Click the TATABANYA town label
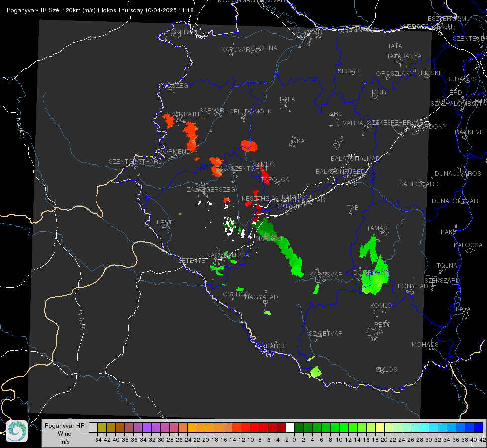This screenshot has width=487, height=448. tap(404, 56)
